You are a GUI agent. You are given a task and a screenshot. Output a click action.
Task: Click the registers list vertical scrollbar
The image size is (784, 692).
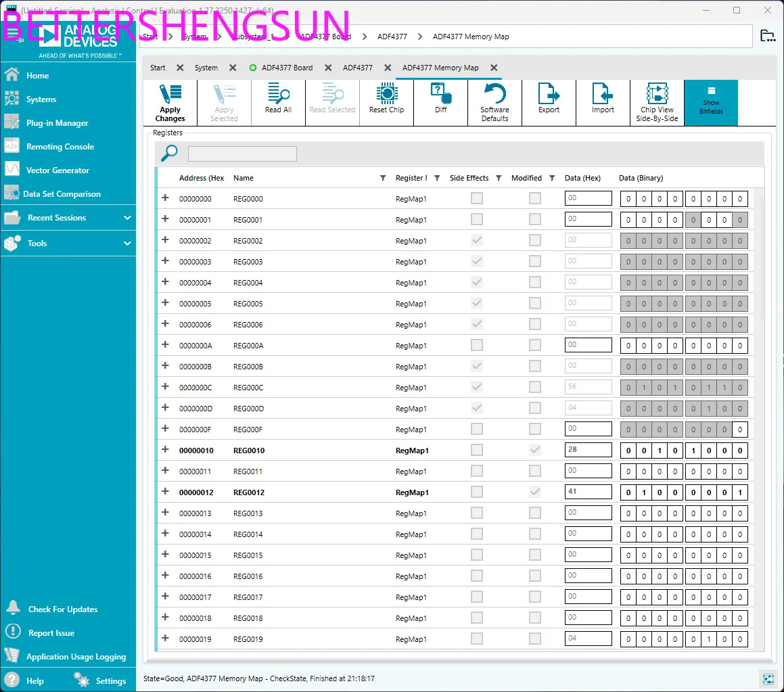[762, 260]
